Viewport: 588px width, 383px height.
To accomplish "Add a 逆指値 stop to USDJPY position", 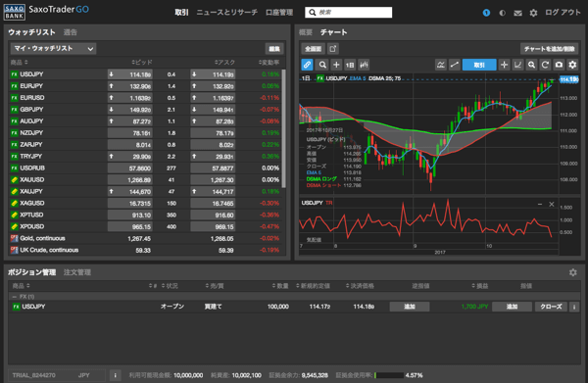I will (x=410, y=307).
